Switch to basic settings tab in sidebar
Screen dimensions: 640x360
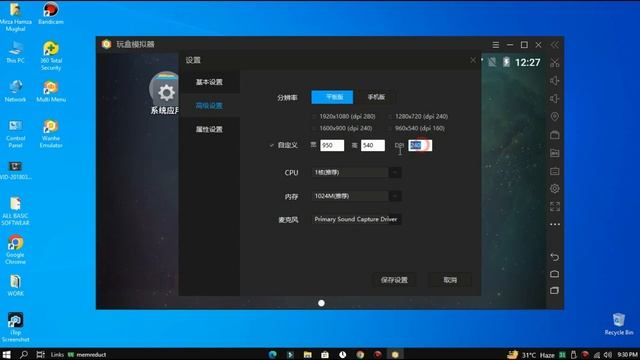pos(209,82)
